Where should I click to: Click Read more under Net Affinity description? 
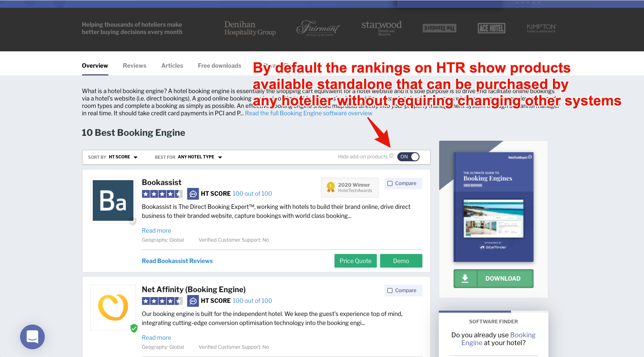pos(156,338)
